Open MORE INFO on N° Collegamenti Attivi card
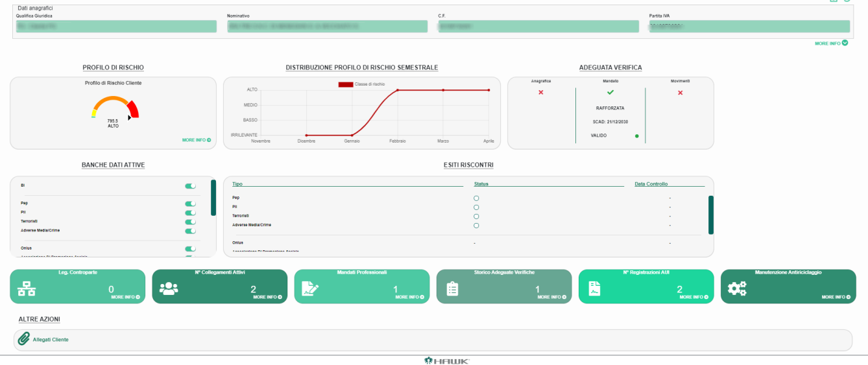The width and height of the screenshot is (868, 365). pyautogui.click(x=267, y=297)
